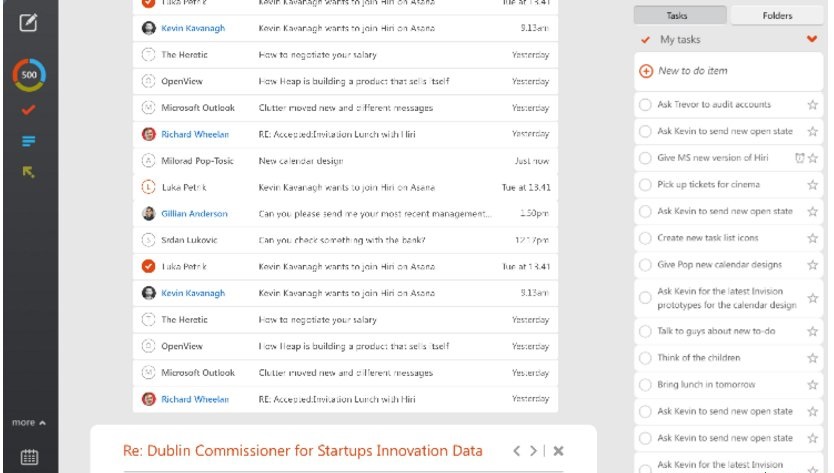Close the Re: Dublin Commissioner email pane
The width and height of the screenshot is (834, 473).
(558, 451)
